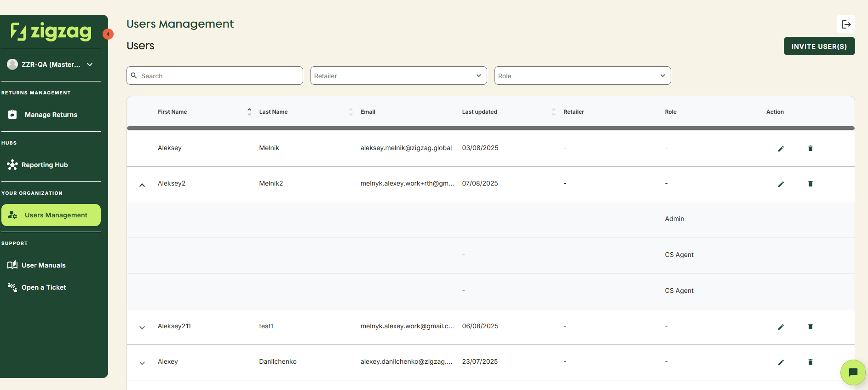
Task: Click the Invite User(s) button
Action: pos(819,46)
